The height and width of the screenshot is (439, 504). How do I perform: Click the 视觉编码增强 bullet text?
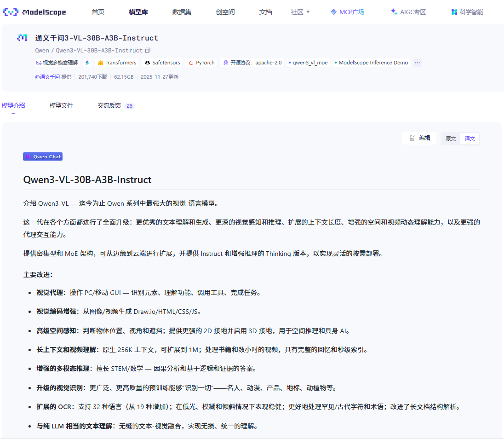(x=119, y=312)
